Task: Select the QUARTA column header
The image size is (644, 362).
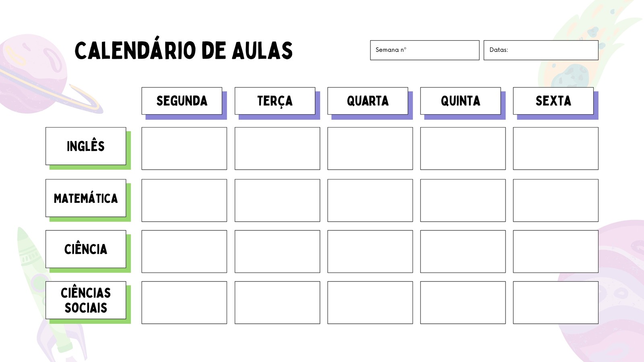Action: click(368, 101)
